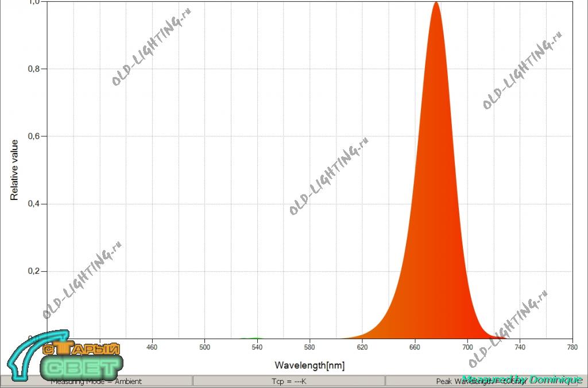Click the 740 wavelength tick label

[x=520, y=347]
